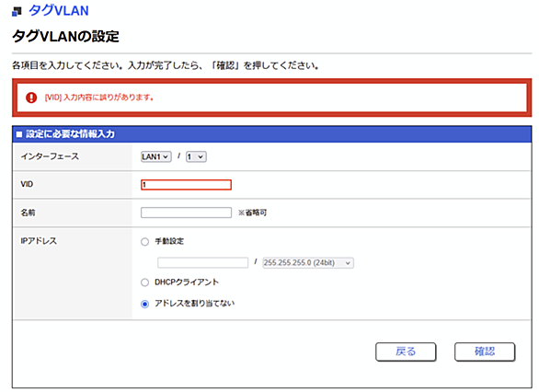The image size is (539, 392).
Task: Open the interface number dropdown showing 1
Action: point(196,156)
